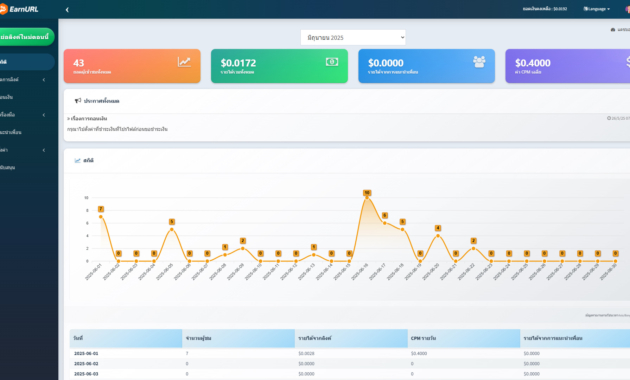Screen dimensions: 630x380
Task: Collapse the sidebar using the header arrow
Action: [67, 10]
